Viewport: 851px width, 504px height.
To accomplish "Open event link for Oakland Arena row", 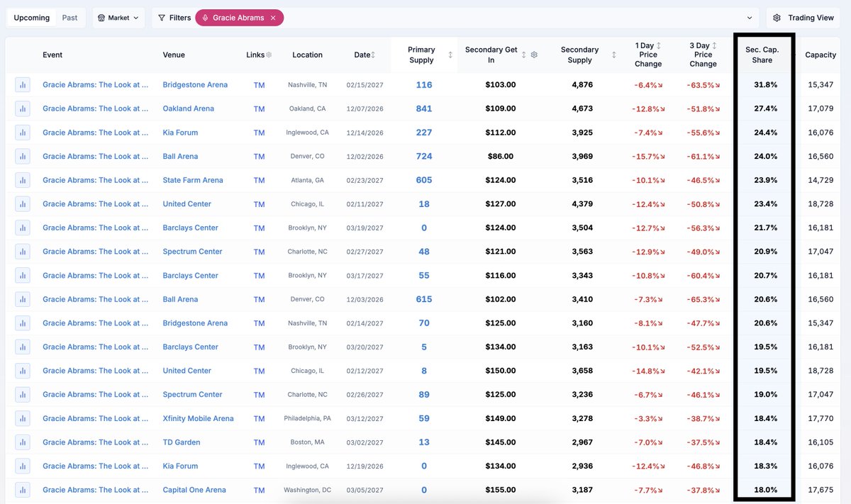I will tap(96, 109).
